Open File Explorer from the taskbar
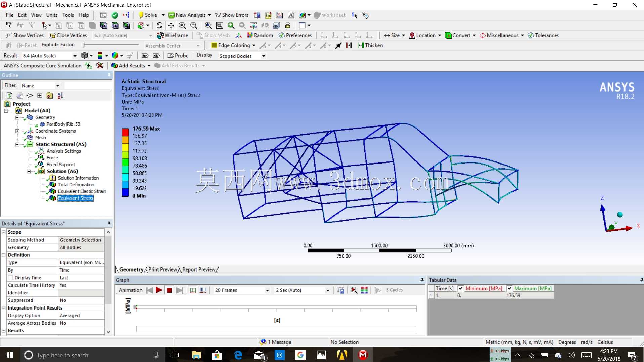644x362 pixels. click(196, 355)
